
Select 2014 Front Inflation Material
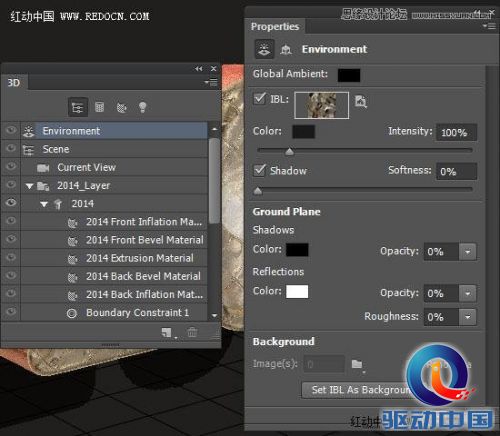point(114,222)
